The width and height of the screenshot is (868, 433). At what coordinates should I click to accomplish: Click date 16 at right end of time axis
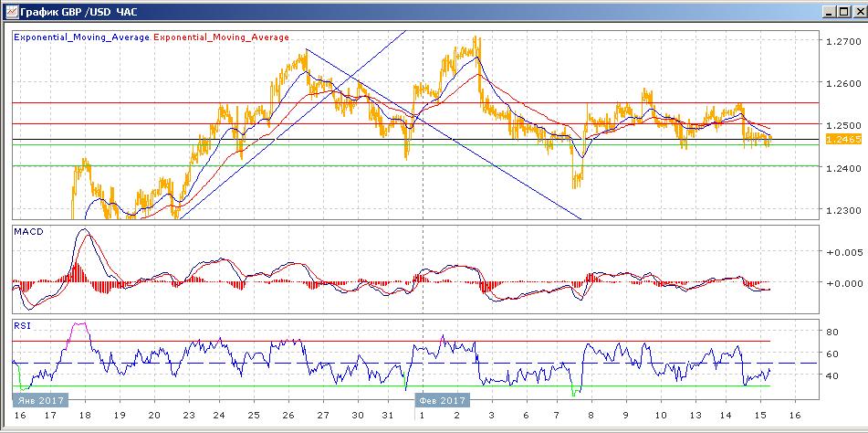(794, 414)
